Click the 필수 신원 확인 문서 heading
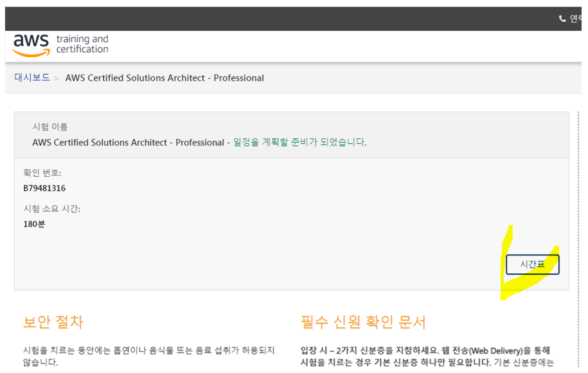The width and height of the screenshot is (588, 373). pyautogui.click(x=363, y=322)
